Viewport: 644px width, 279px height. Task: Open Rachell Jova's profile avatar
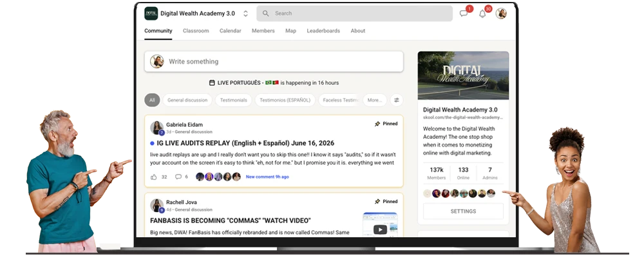[x=157, y=205]
